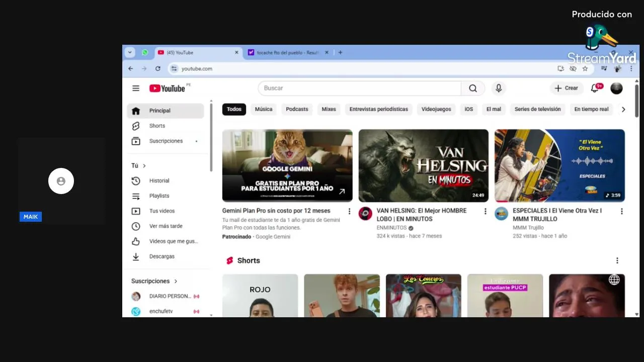Open Descargas in the sidebar
This screenshot has width=644, height=362.
click(166, 256)
